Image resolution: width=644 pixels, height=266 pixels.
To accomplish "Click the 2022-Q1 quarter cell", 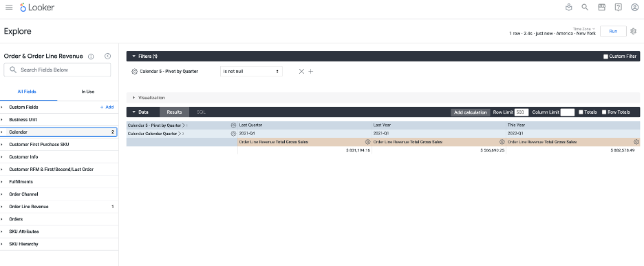I will click(573, 134).
